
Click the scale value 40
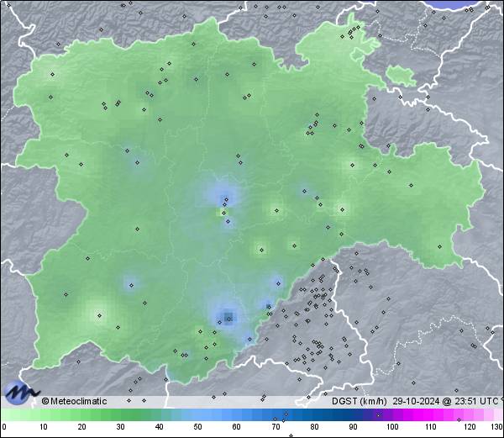point(160,427)
